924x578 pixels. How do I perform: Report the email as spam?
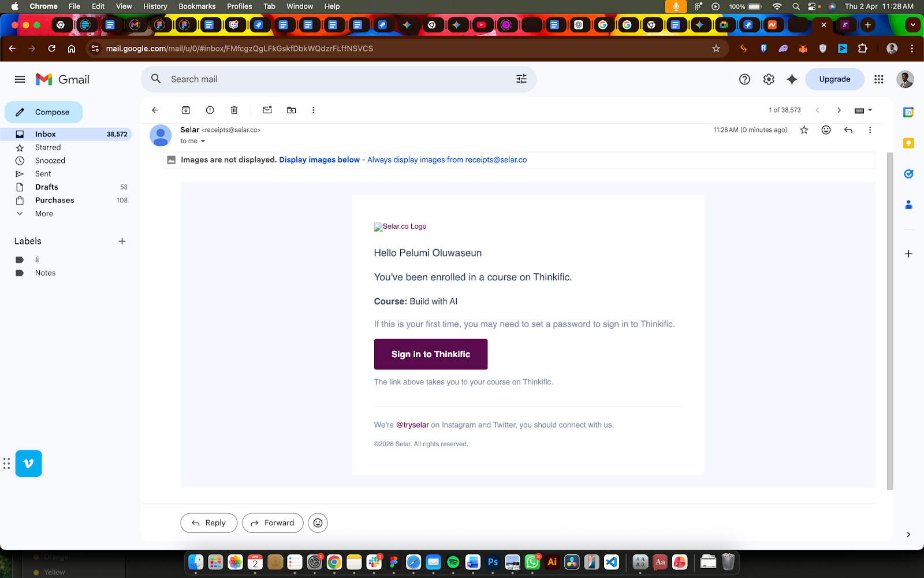coord(210,110)
